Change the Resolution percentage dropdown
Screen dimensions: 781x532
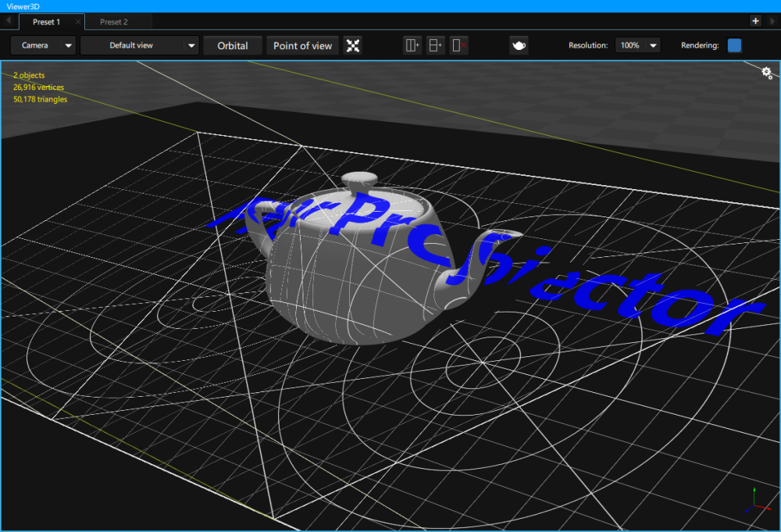[637, 45]
